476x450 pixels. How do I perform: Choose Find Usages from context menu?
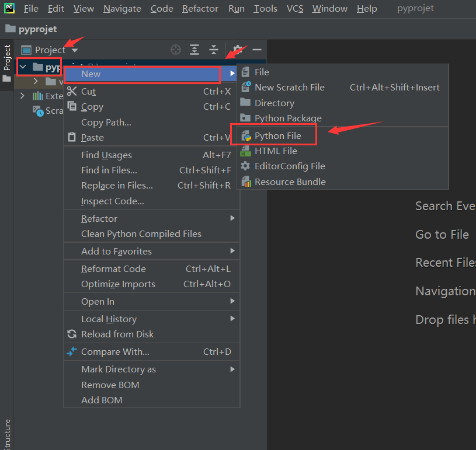(151, 155)
